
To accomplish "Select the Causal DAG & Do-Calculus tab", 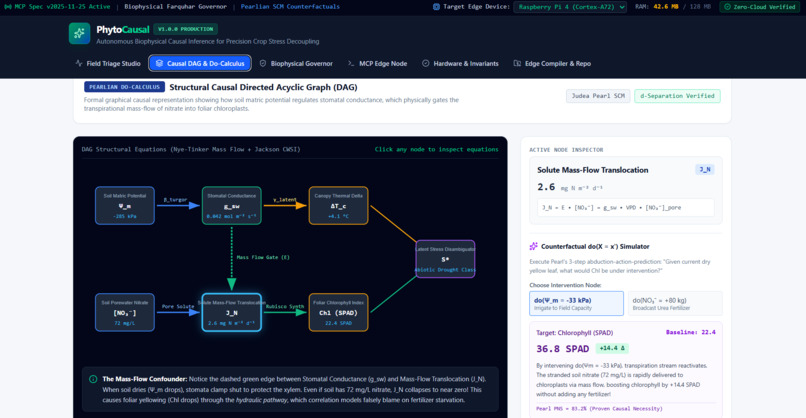I will pos(200,63).
